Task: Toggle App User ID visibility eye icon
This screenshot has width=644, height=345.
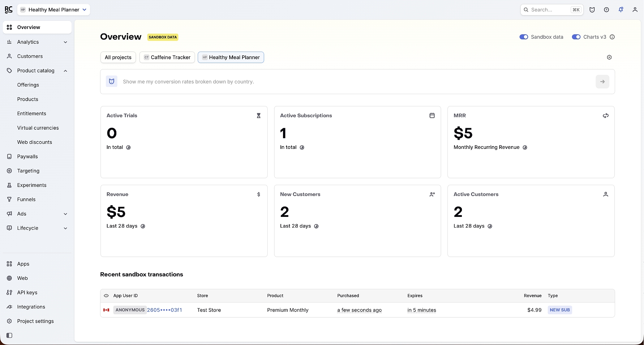Action: point(106,296)
